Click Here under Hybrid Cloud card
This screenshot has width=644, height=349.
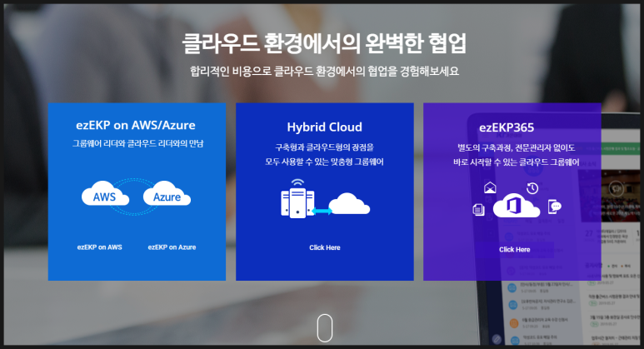click(x=324, y=247)
